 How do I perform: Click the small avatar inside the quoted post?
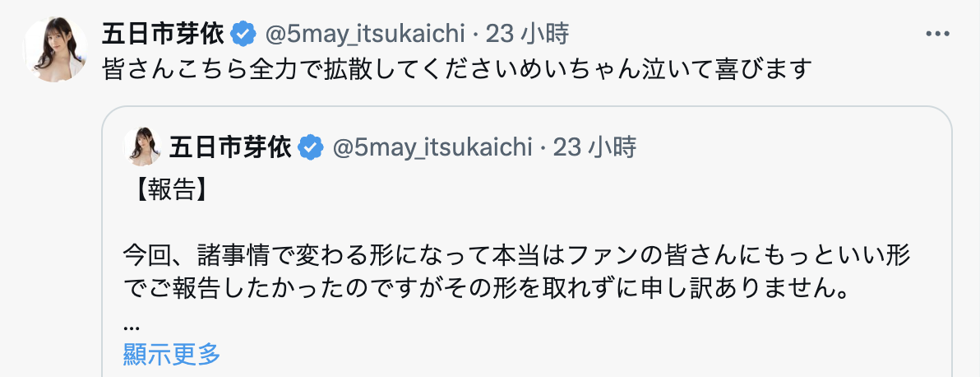pyautogui.click(x=142, y=147)
